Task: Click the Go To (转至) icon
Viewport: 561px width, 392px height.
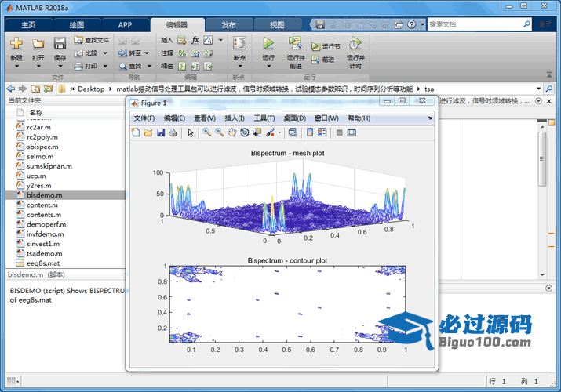Action: coord(122,53)
